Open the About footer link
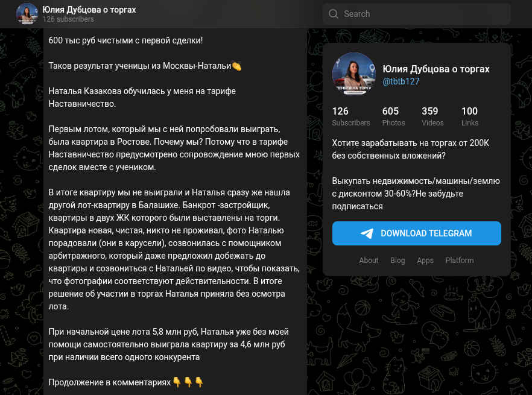The image size is (532, 395). coord(369,261)
